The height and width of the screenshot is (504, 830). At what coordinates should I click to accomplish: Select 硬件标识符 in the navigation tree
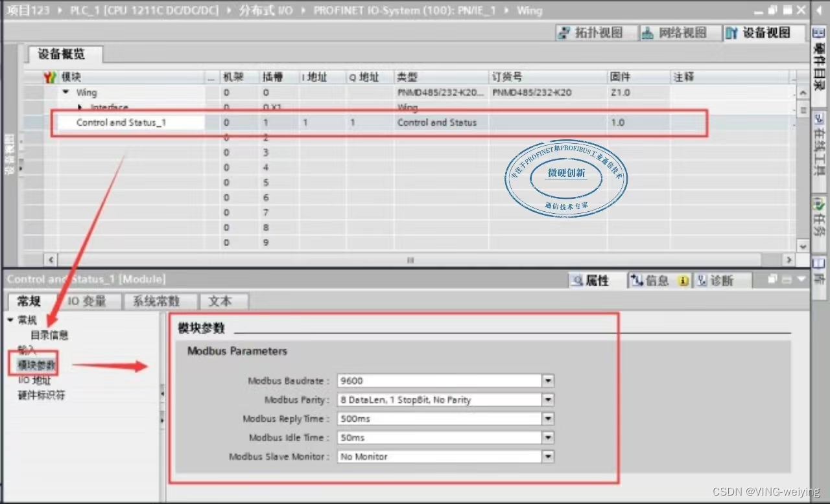click(x=41, y=395)
